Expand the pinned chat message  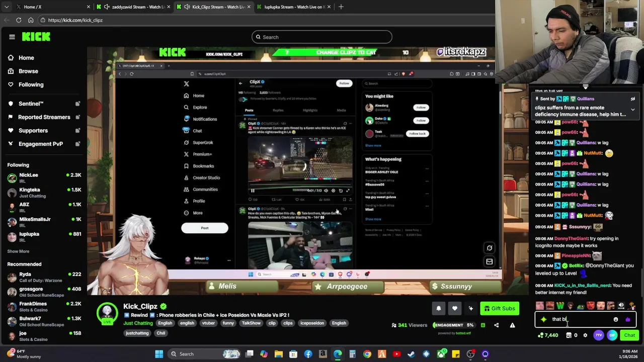click(632, 110)
